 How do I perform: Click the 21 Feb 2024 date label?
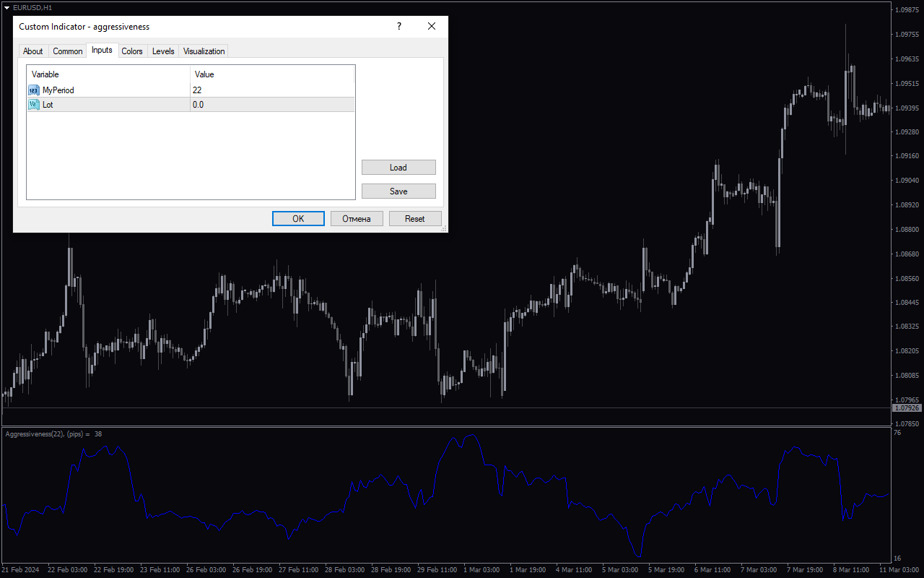[x=20, y=570]
